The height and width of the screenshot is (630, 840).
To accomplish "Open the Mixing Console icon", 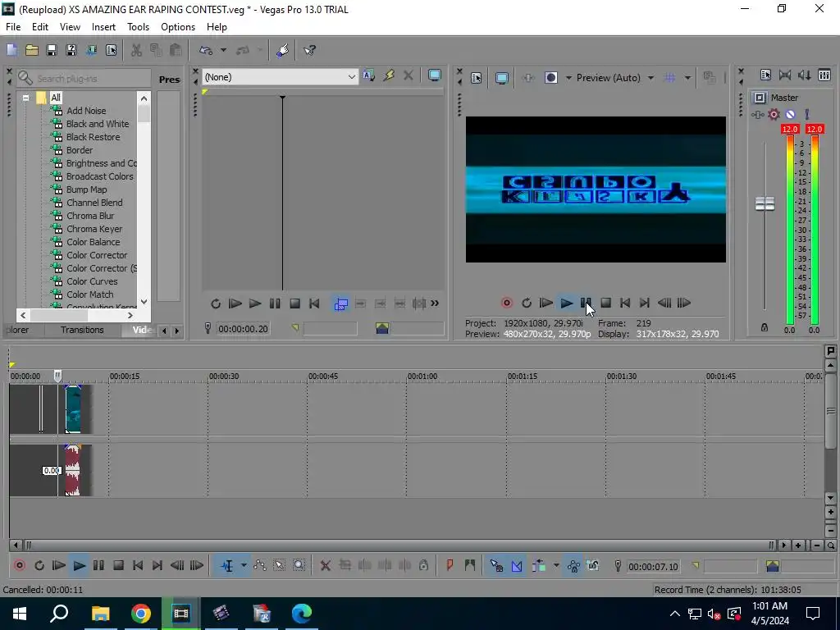I will [824, 75].
